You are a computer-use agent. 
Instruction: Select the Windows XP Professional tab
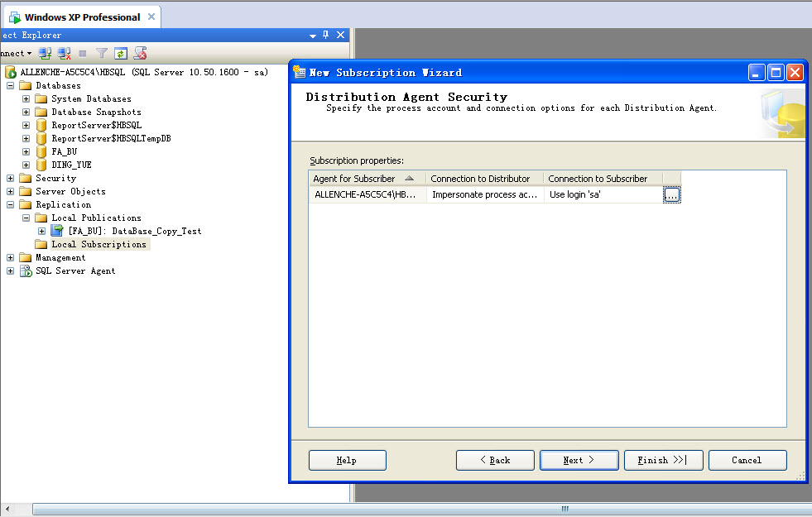click(x=82, y=17)
